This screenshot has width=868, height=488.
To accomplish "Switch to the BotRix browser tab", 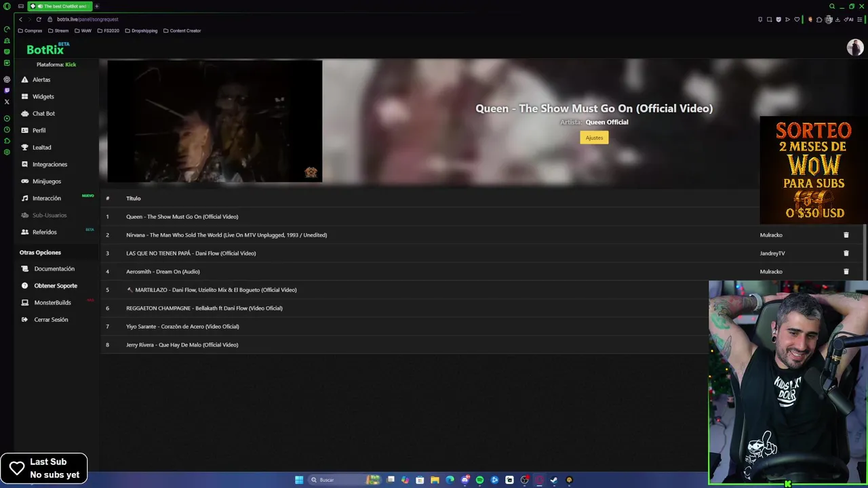I will tap(59, 6).
